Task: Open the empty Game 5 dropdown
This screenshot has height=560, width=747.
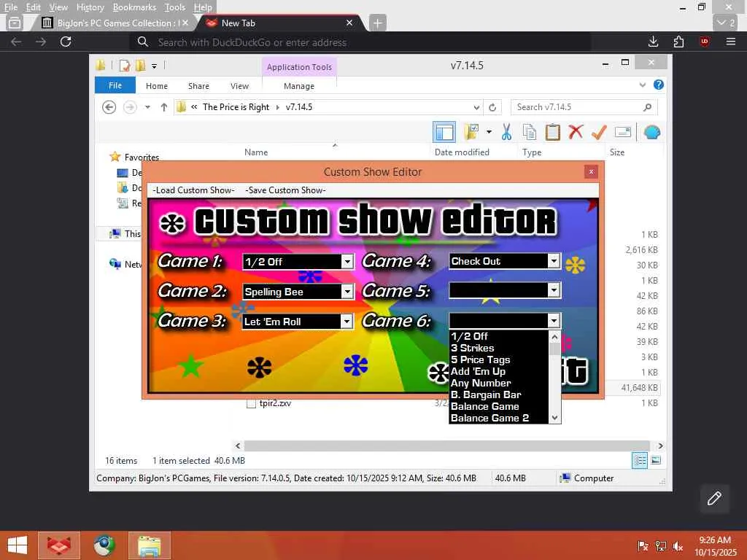Action: (x=554, y=290)
